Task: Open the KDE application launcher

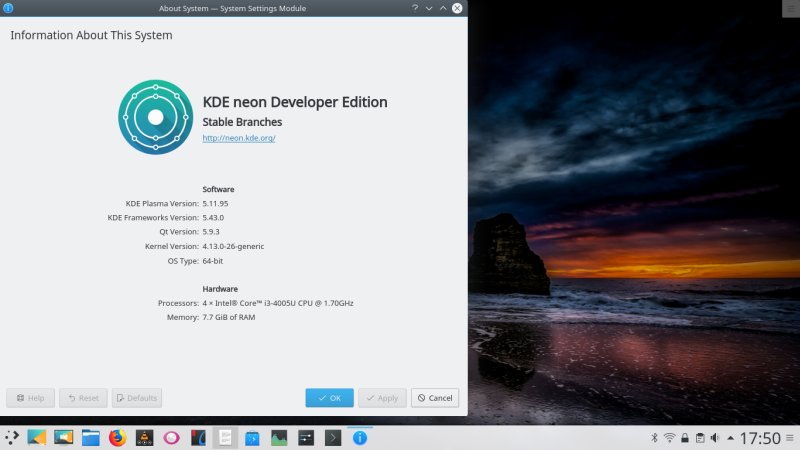Action: [12, 437]
